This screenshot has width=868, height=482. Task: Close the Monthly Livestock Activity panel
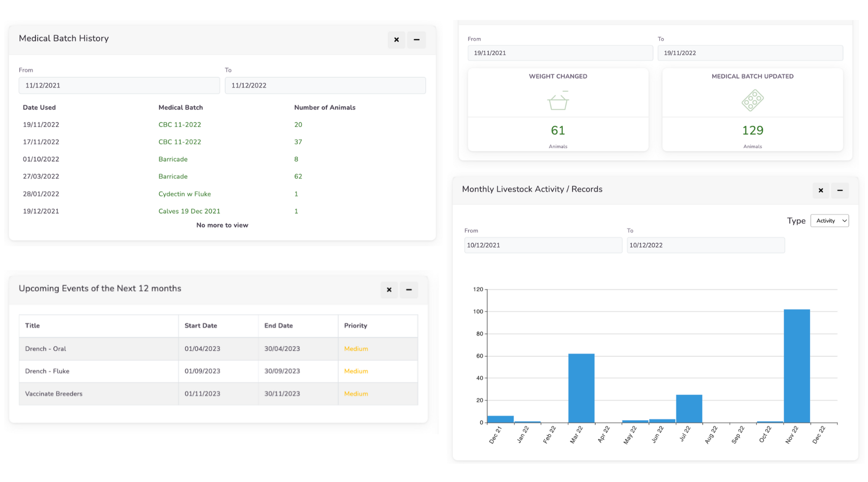coord(820,190)
